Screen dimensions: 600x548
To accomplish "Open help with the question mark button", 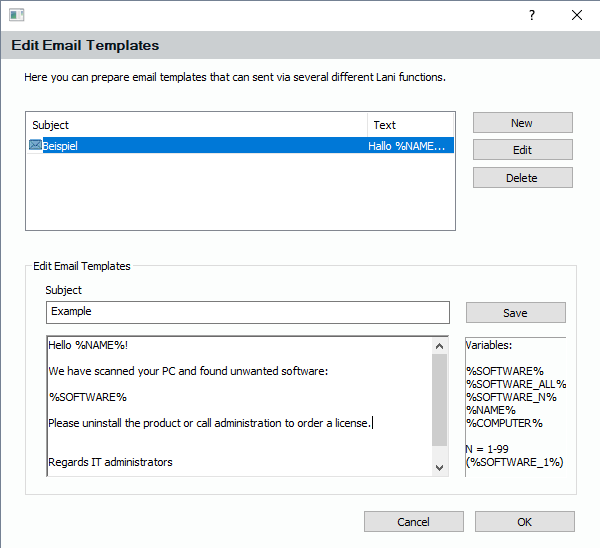I will 531,15.
